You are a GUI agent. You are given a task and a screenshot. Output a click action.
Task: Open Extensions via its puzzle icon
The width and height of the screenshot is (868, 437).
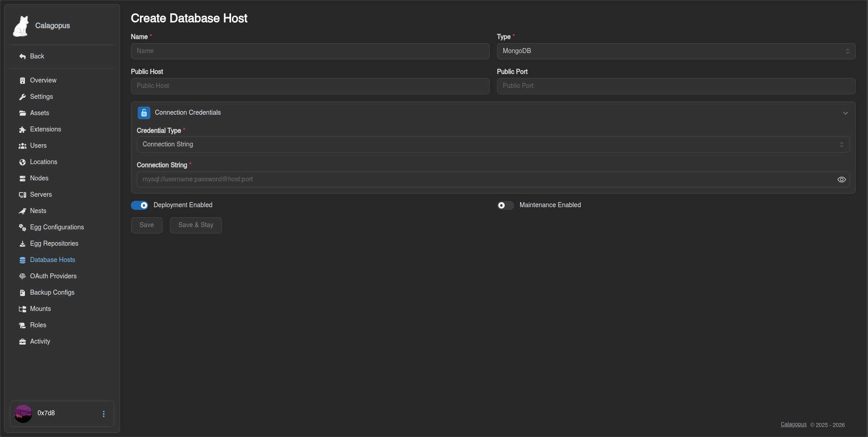click(22, 130)
